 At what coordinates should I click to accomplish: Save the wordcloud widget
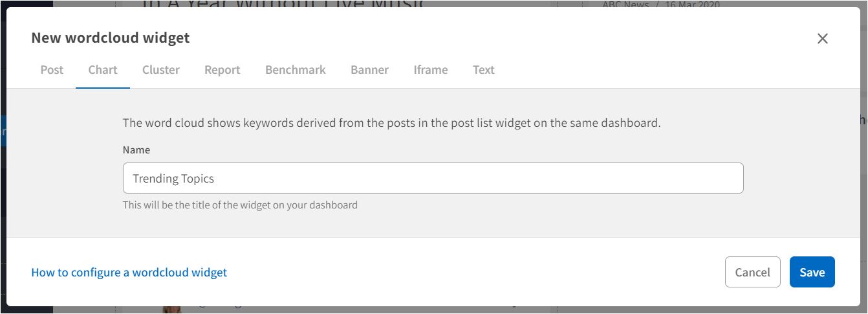[x=812, y=272]
